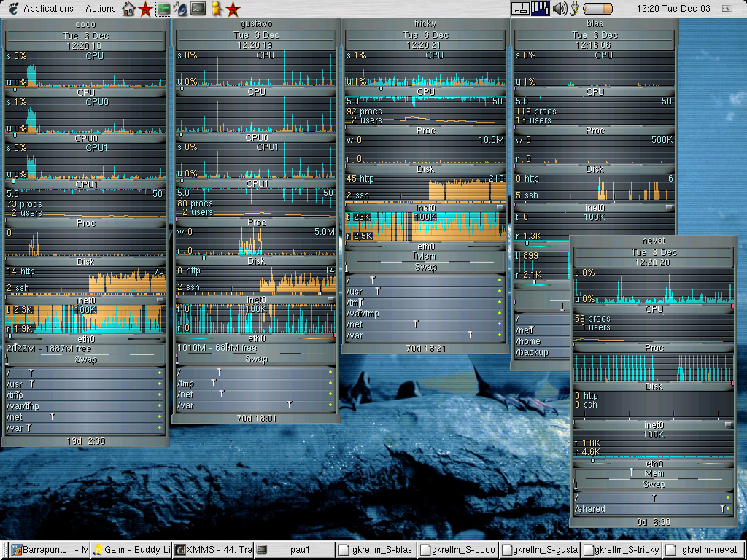
Task: Switch to the second workspace in the pager
Action: point(541,9)
